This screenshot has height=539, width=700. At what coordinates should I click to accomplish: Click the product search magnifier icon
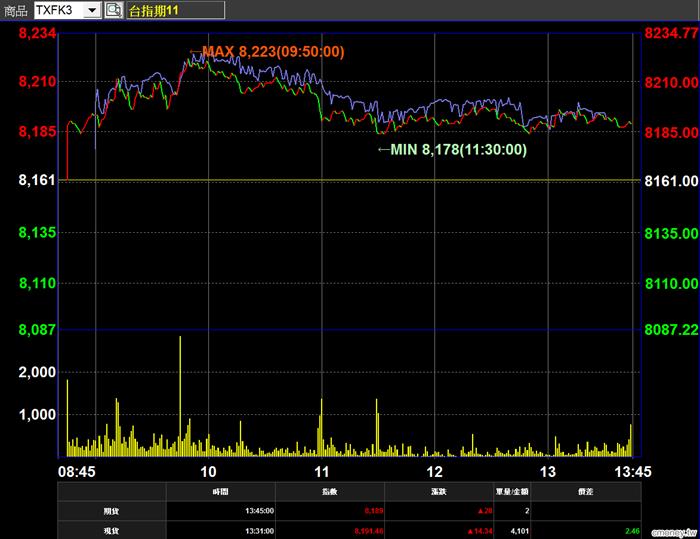click(113, 11)
